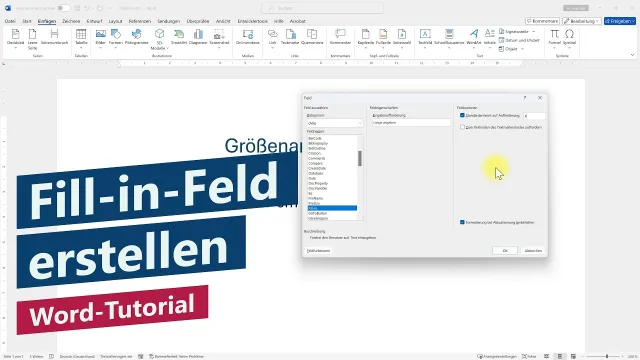Click the Suchen search box

point(322,8)
